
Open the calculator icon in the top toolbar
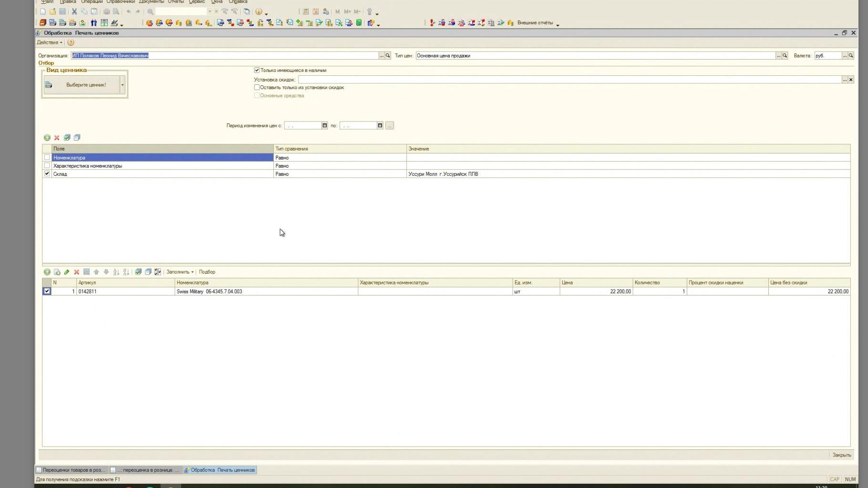click(306, 11)
